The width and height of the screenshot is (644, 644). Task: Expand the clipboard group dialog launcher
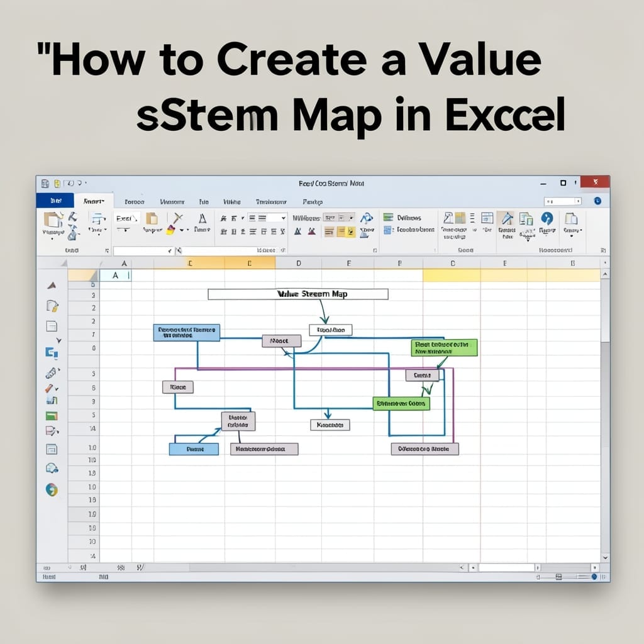coord(107,250)
